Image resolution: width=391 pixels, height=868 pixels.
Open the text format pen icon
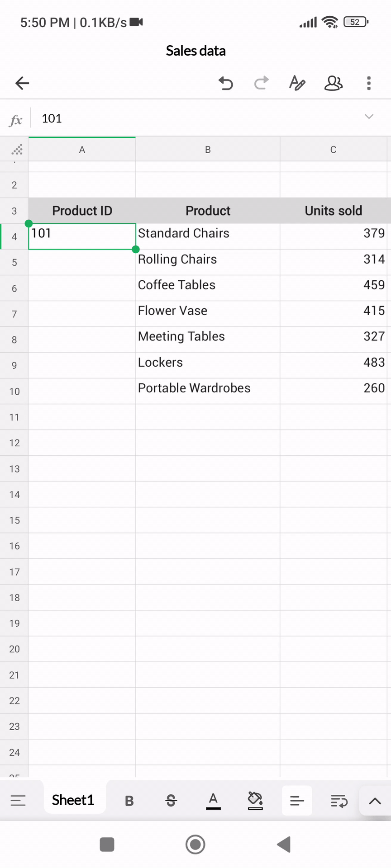click(297, 83)
